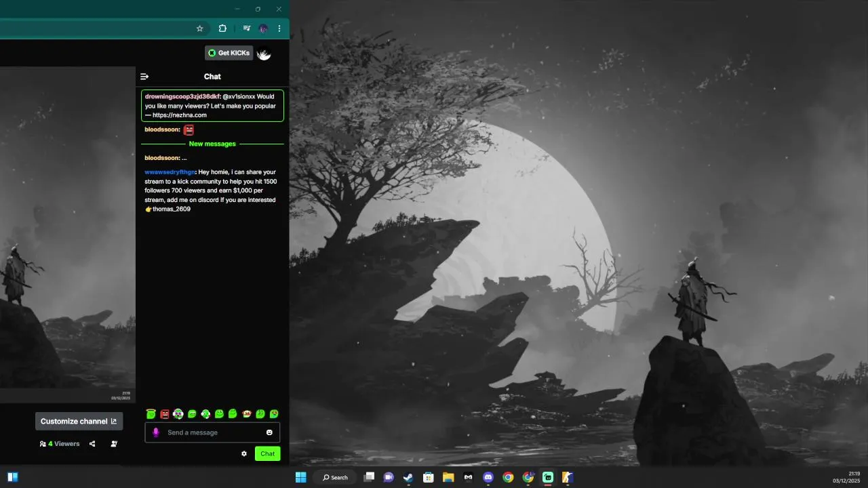The width and height of the screenshot is (868, 488).
Task: Open the Kick app icon in taskbar
Action: coord(548,477)
